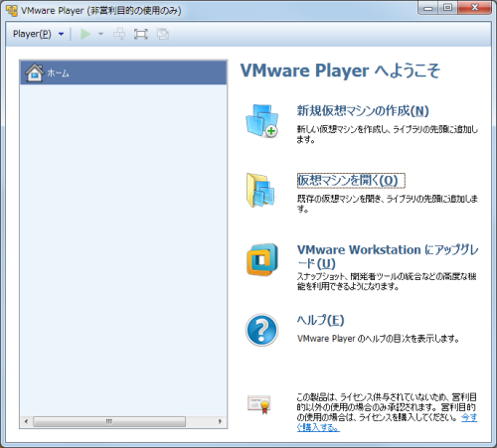Open the dropdown arrow beside the play button
The image size is (497, 448).
click(101, 34)
